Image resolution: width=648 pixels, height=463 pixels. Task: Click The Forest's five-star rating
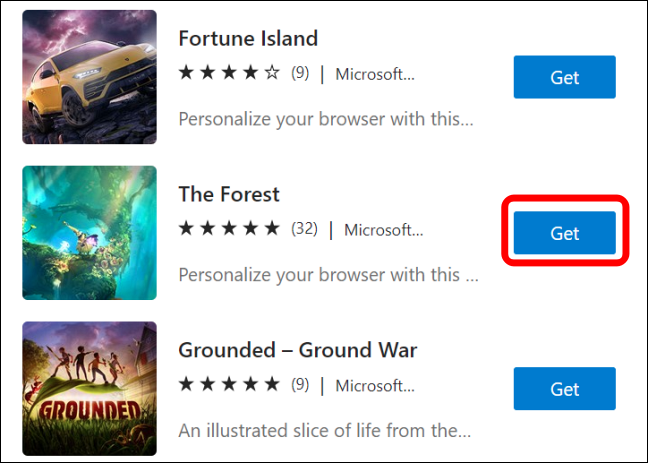click(229, 229)
